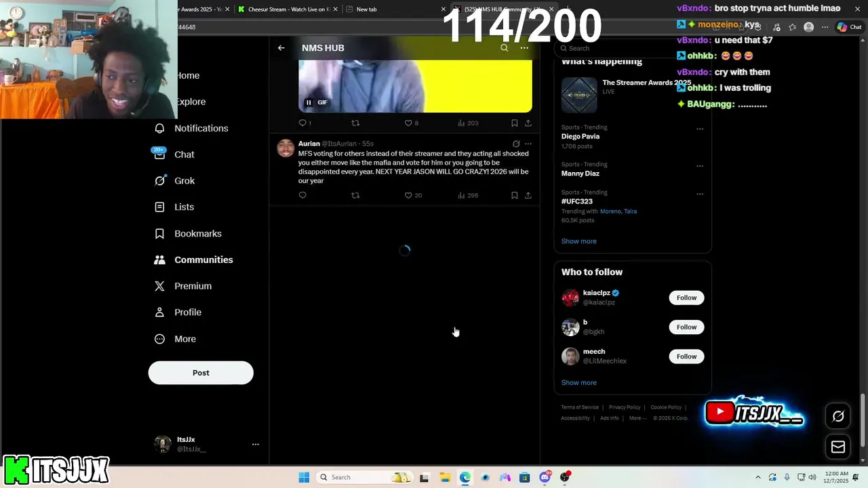Viewport: 868px width, 488px height.
Task: Open floating Grok button at bottom right
Action: [x=838, y=416]
